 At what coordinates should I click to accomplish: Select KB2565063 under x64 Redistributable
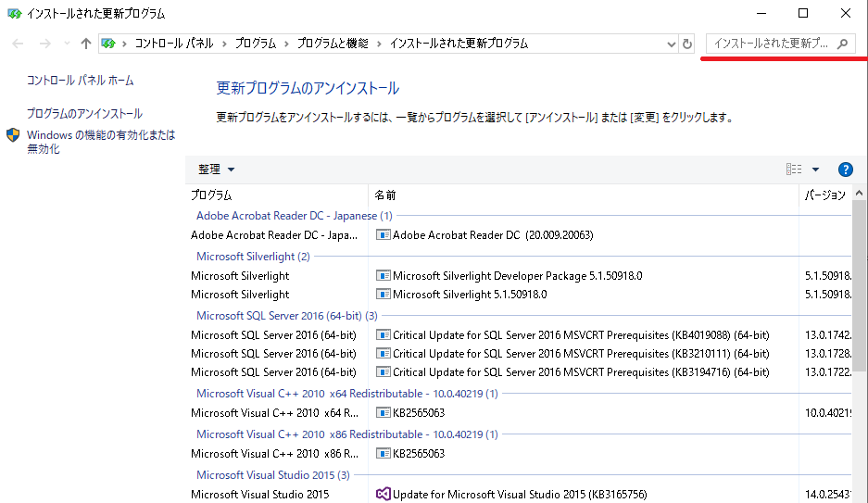[x=419, y=412]
